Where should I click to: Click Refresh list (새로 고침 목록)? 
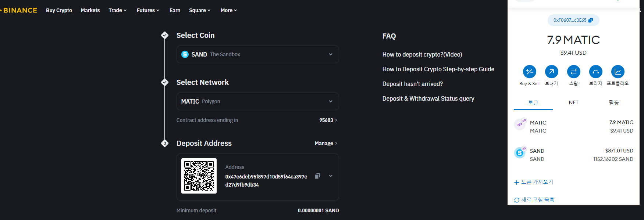coord(534,200)
